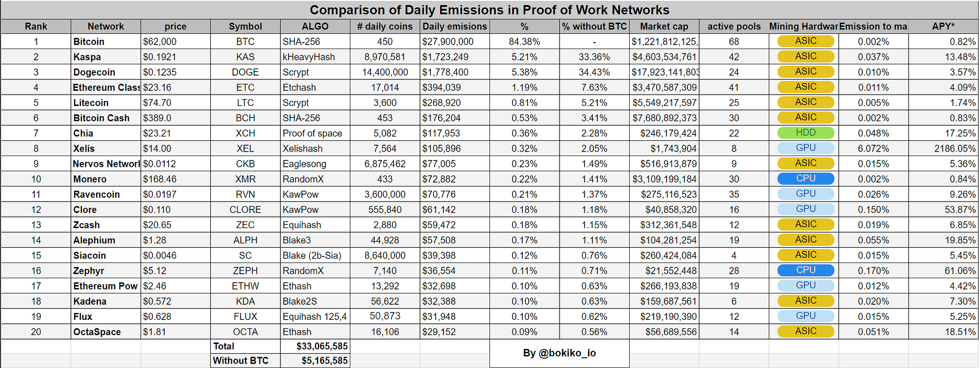Open the CPU hardware chip for Zephyr

pyautogui.click(x=806, y=270)
